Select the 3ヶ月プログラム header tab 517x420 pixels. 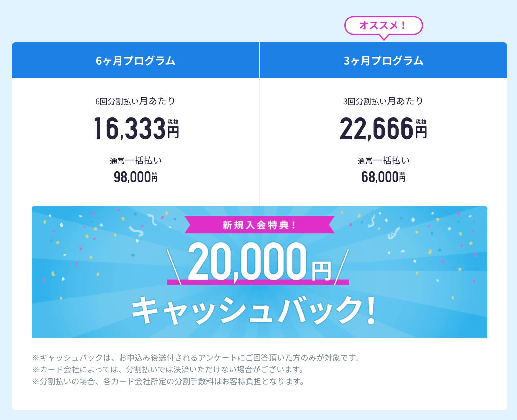383,61
